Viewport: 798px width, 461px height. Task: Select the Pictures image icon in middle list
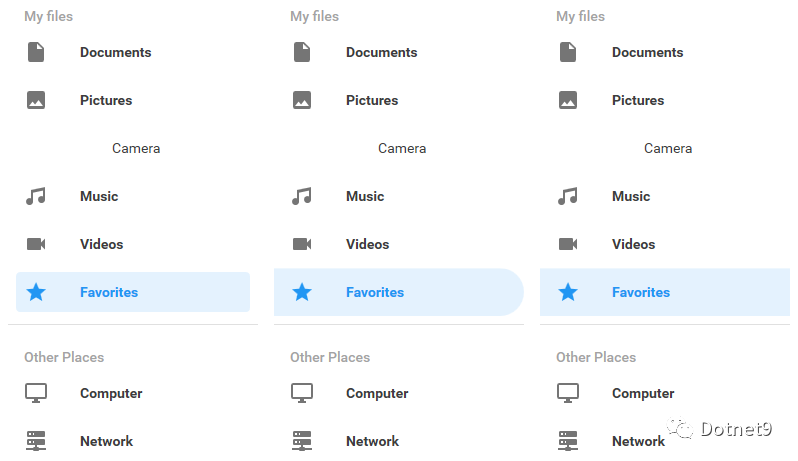click(302, 100)
